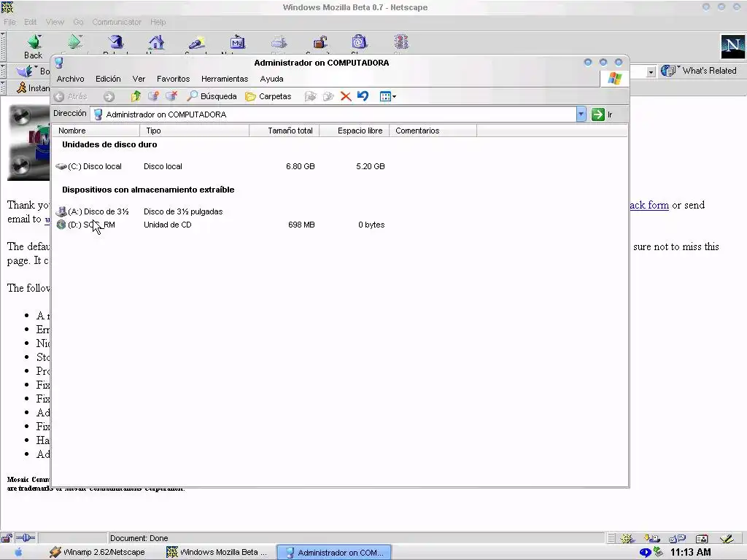
Task: Click the Navigator icon in Netscape component bar
Action: [x=627, y=539]
